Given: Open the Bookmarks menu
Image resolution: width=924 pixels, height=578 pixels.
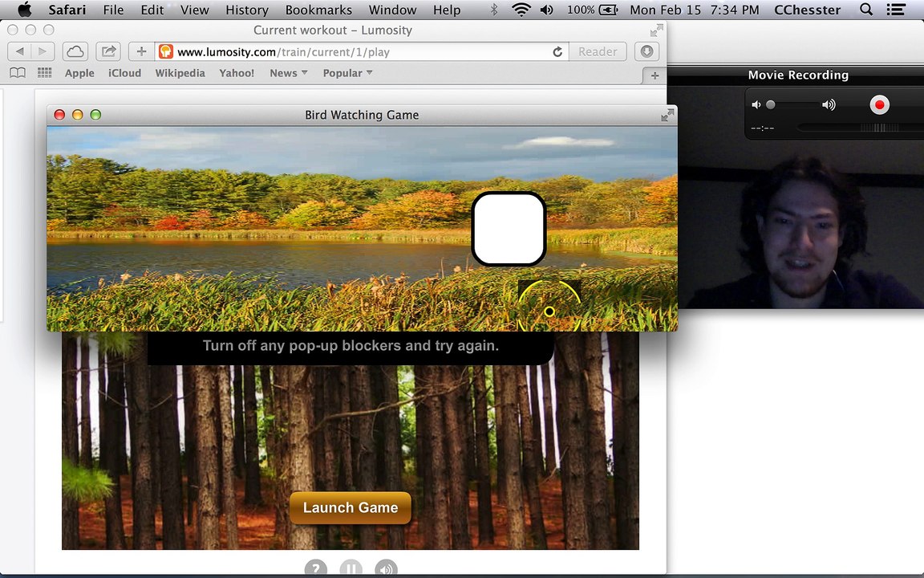Looking at the screenshot, I should pyautogui.click(x=318, y=10).
